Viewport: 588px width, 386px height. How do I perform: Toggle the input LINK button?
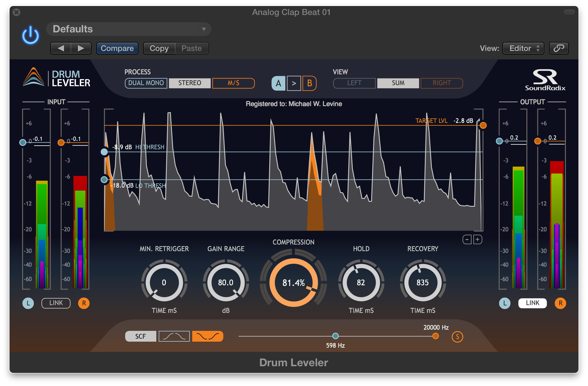point(56,303)
